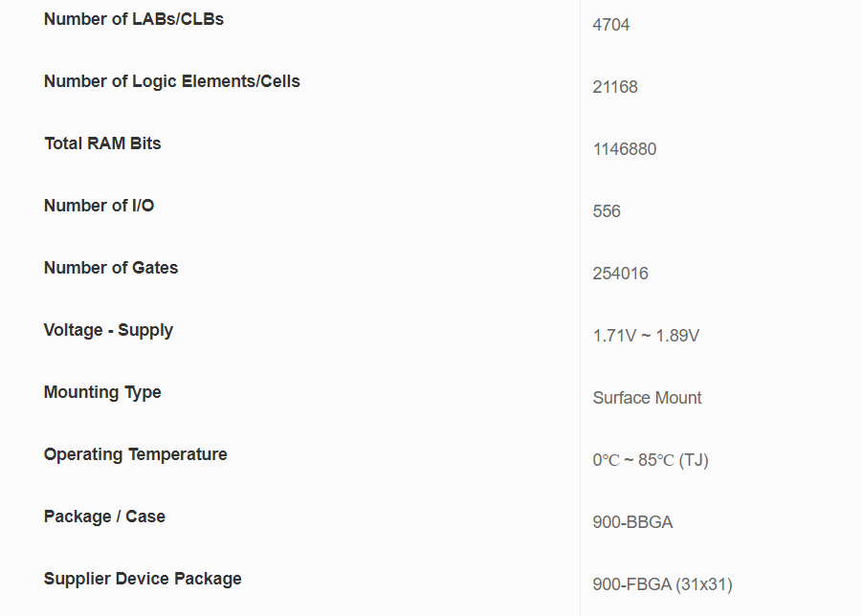The height and width of the screenshot is (616, 862).
Task: Select the 254016 gates value
Action: (x=621, y=274)
